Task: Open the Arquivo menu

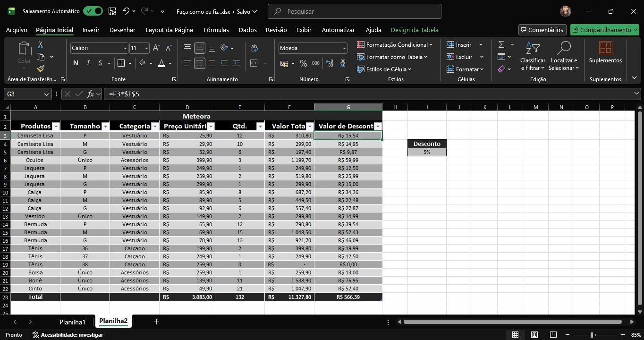Action: pyautogui.click(x=17, y=30)
